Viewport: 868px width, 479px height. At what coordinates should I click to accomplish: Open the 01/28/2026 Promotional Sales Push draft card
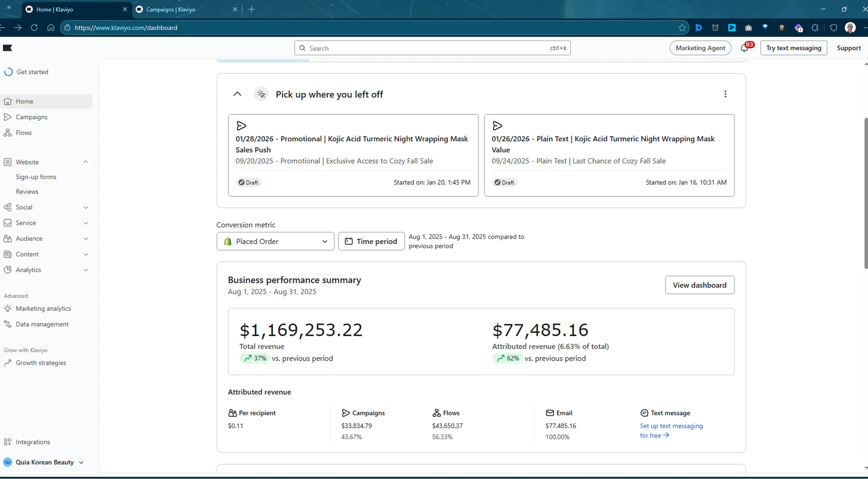click(x=353, y=155)
